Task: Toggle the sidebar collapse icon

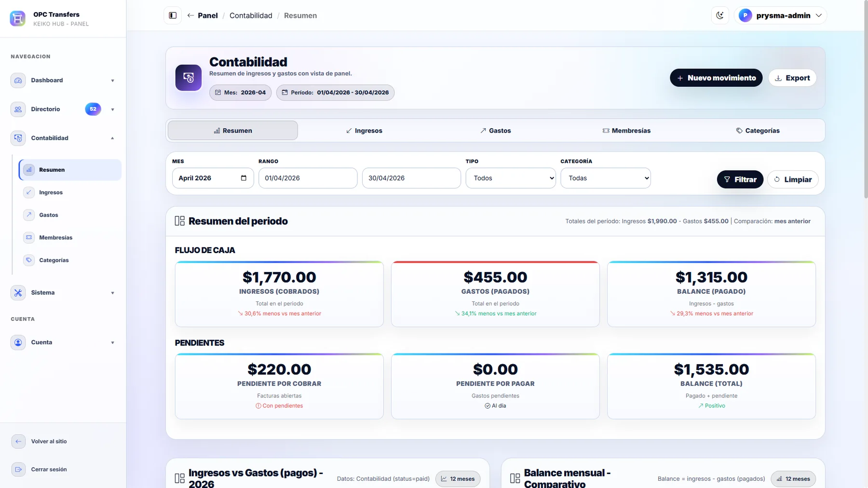Action: pos(173,15)
